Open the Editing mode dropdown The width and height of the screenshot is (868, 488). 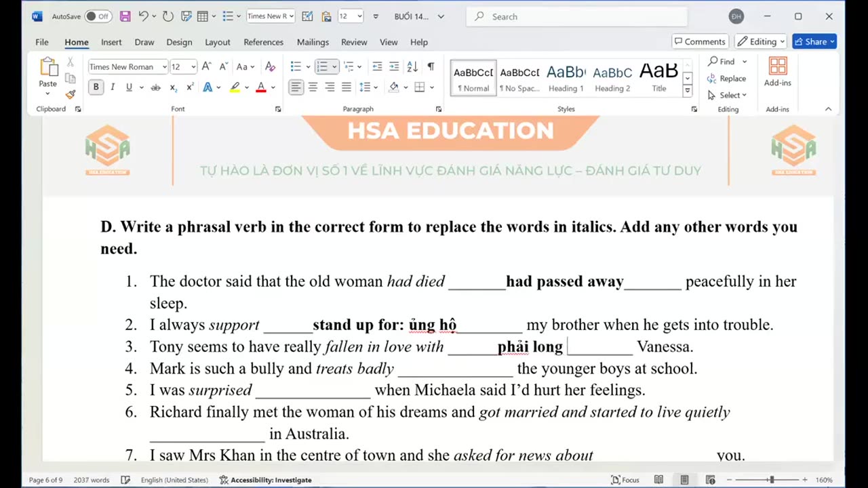coord(761,42)
